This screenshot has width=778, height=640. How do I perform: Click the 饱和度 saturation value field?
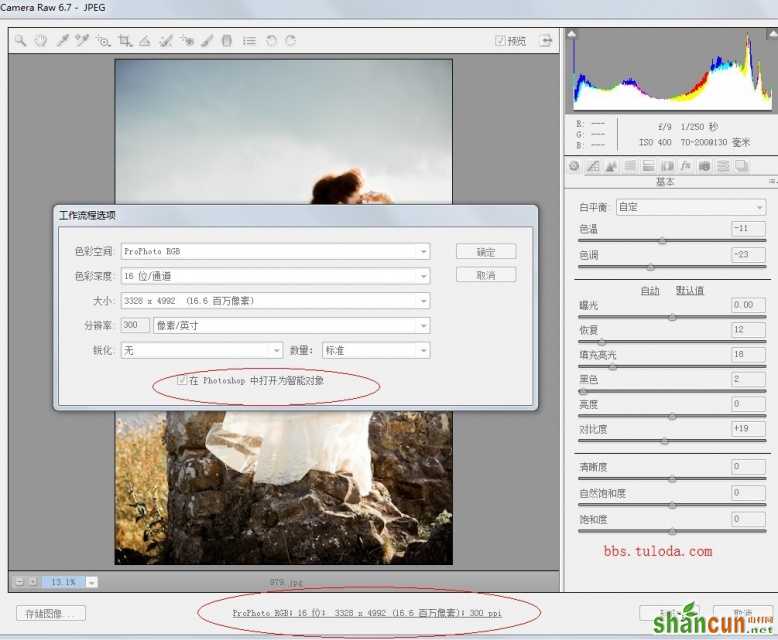click(x=748, y=519)
